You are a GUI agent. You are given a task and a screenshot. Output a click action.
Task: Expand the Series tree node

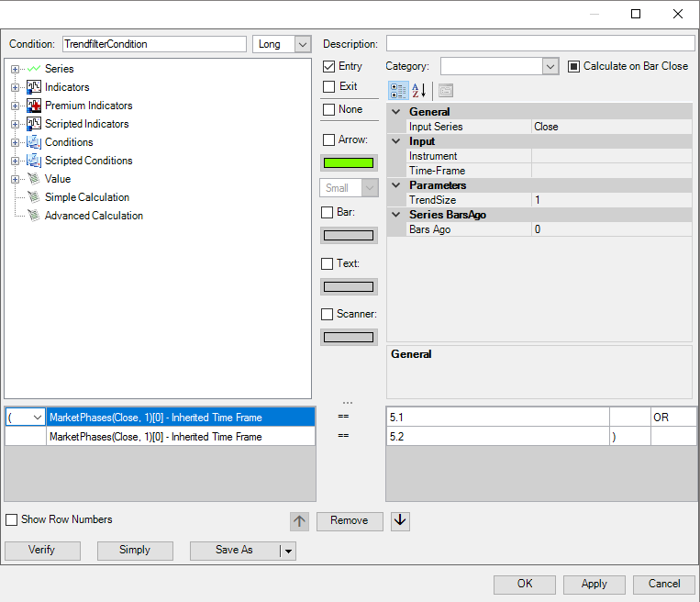(15, 69)
